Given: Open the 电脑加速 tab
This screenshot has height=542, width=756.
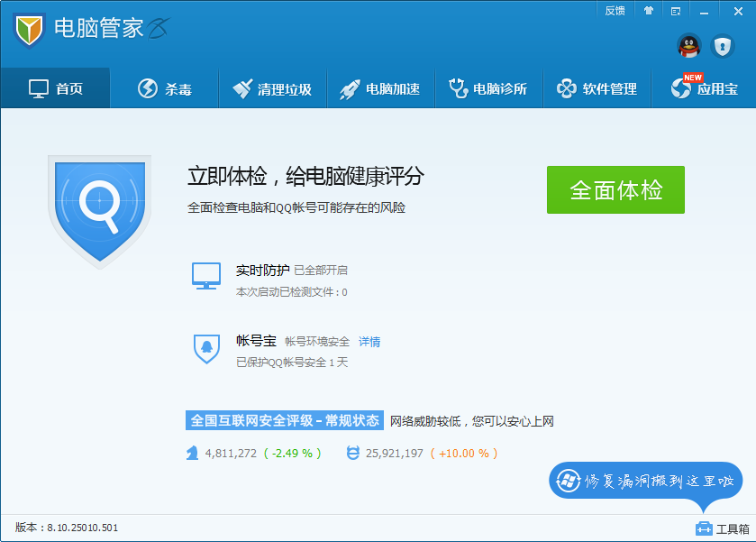Looking at the screenshot, I should click(380, 88).
